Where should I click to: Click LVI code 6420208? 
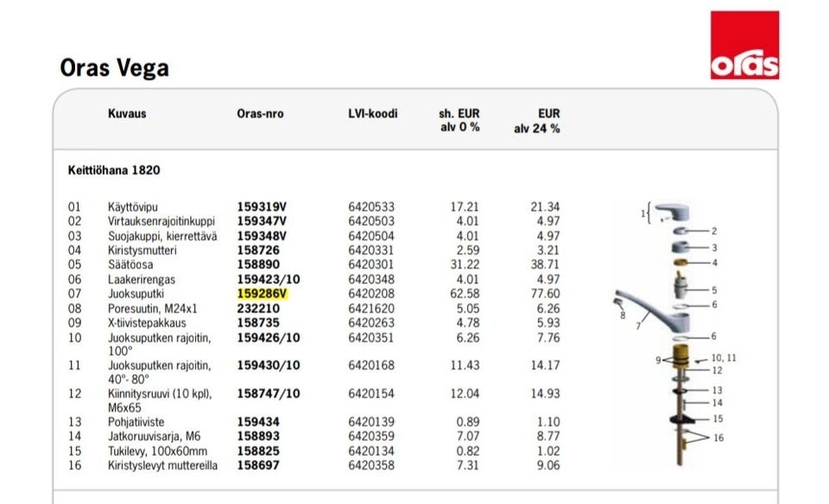(x=371, y=293)
